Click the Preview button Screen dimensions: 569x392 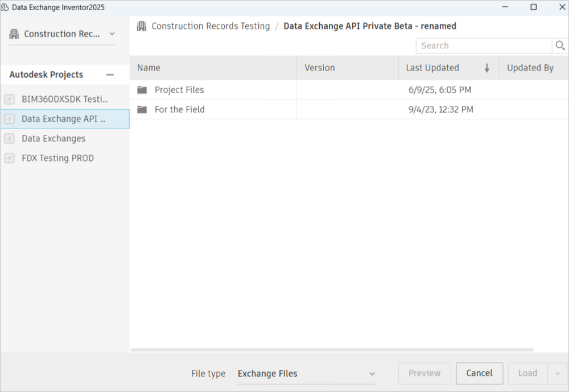tap(424, 373)
